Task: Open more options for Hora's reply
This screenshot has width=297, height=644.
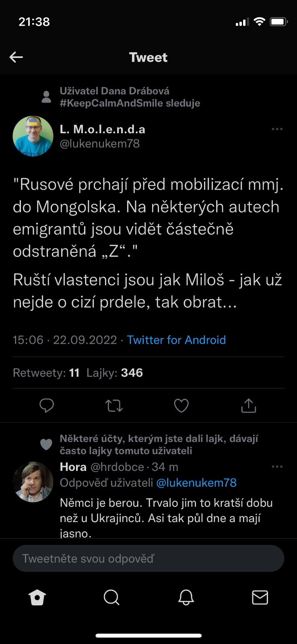Action: pos(277,467)
